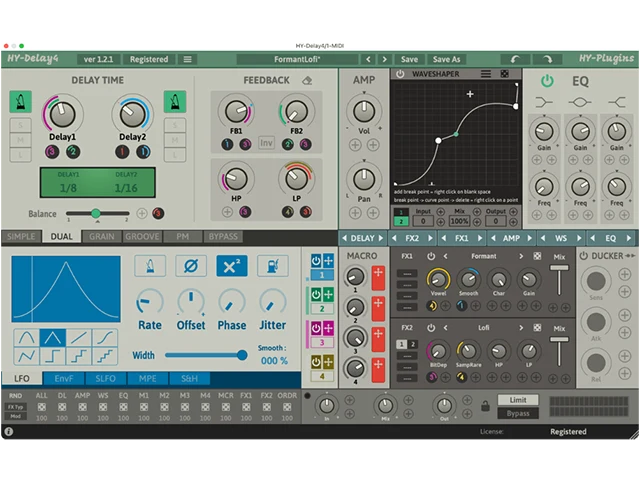Switch FX1 to previous effect type
This screenshot has height=480, width=640.
446,256
